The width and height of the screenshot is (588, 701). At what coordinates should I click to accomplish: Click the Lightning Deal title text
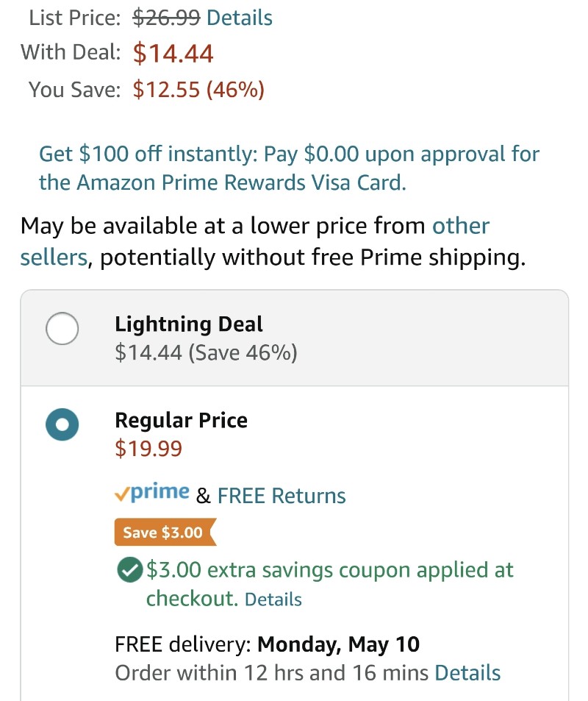click(189, 324)
